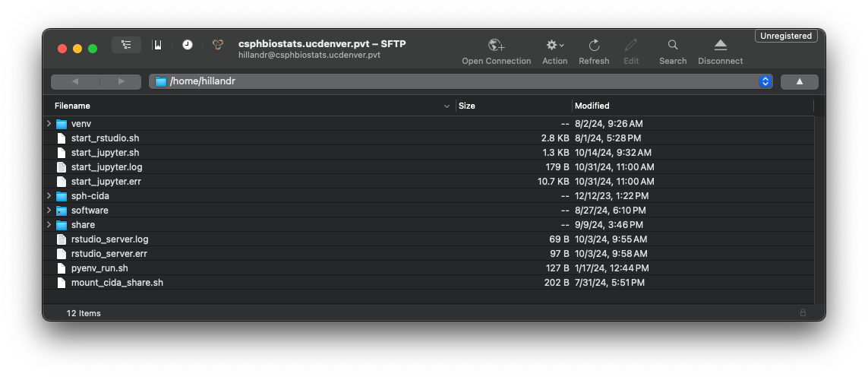Show the bookmarks view icon

coord(158,45)
